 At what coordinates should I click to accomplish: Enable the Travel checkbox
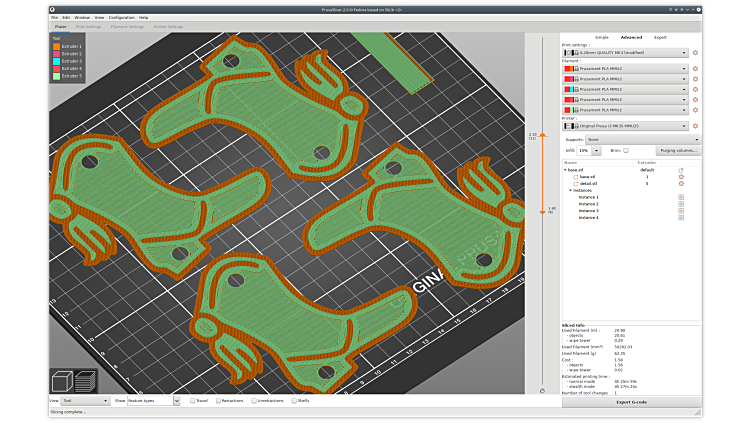click(192, 400)
